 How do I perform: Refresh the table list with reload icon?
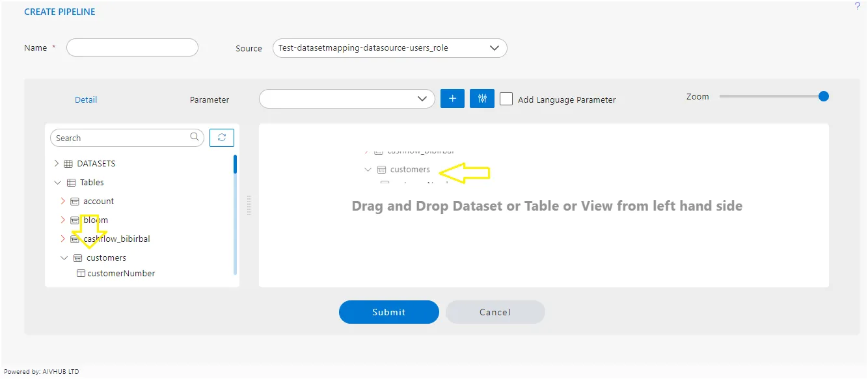pyautogui.click(x=222, y=137)
